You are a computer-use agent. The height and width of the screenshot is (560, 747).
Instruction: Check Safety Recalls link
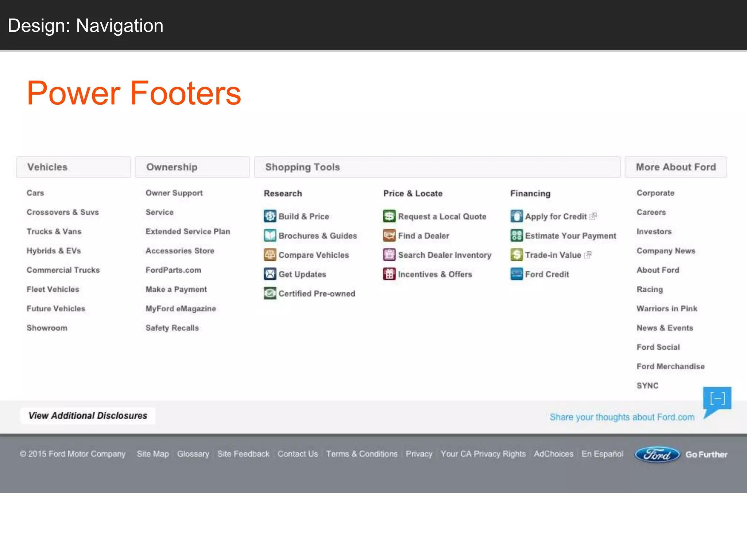(x=172, y=328)
